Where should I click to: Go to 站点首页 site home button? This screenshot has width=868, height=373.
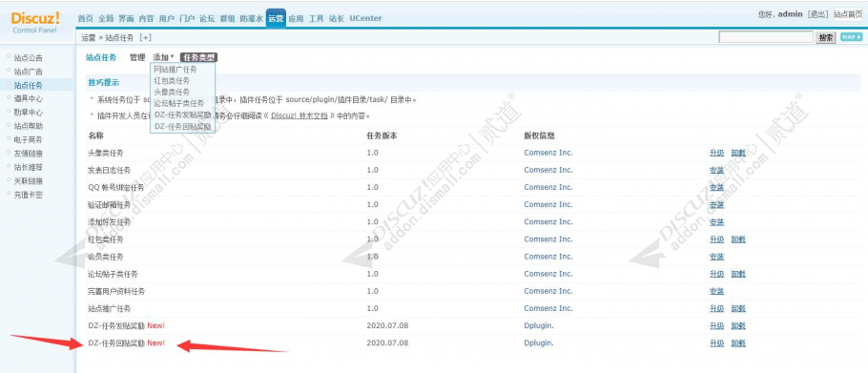[x=848, y=14]
